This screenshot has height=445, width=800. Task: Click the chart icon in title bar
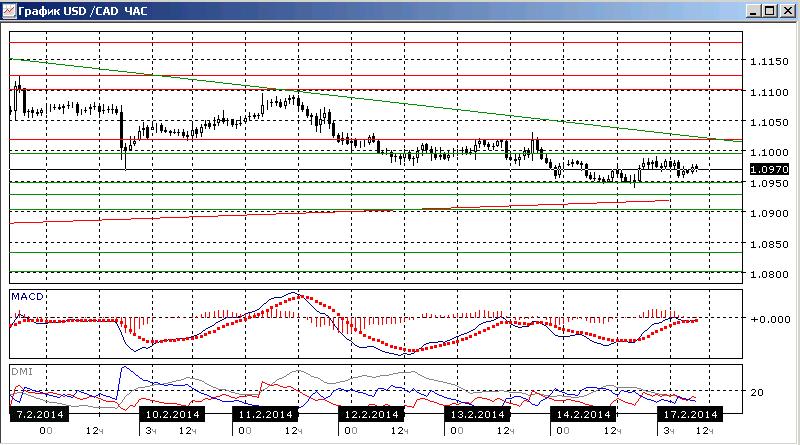9,11
